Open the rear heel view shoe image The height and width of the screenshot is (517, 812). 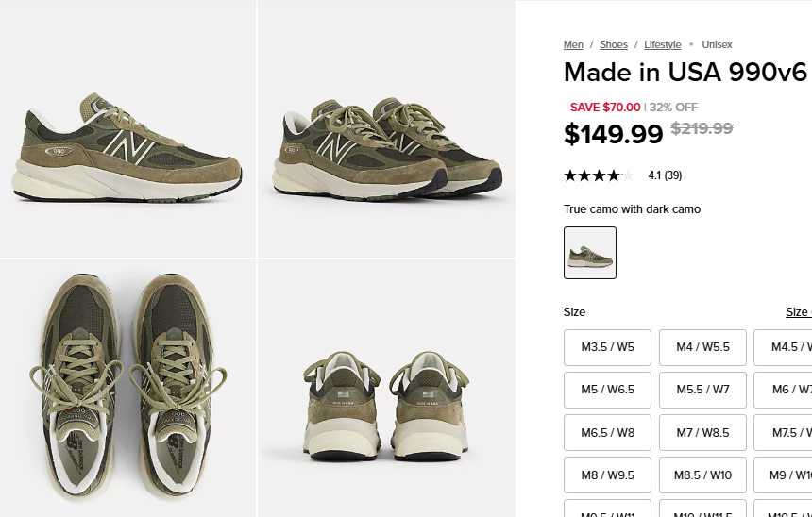(x=386, y=388)
